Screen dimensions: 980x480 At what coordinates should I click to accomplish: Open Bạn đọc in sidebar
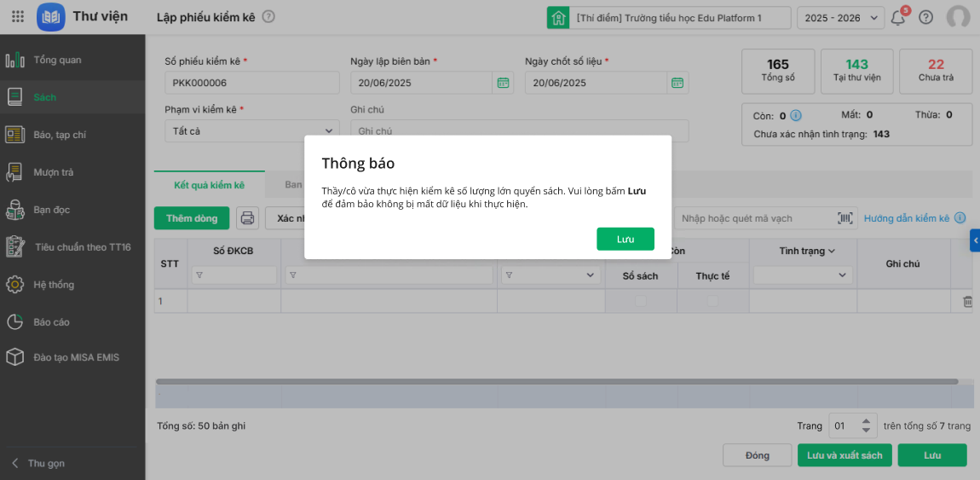[72, 210]
